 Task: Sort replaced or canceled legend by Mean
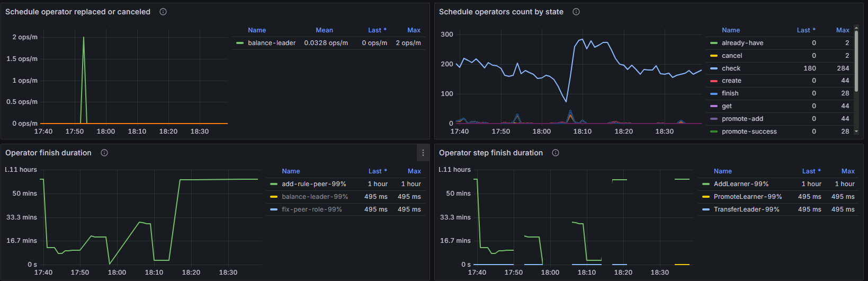pyautogui.click(x=324, y=30)
